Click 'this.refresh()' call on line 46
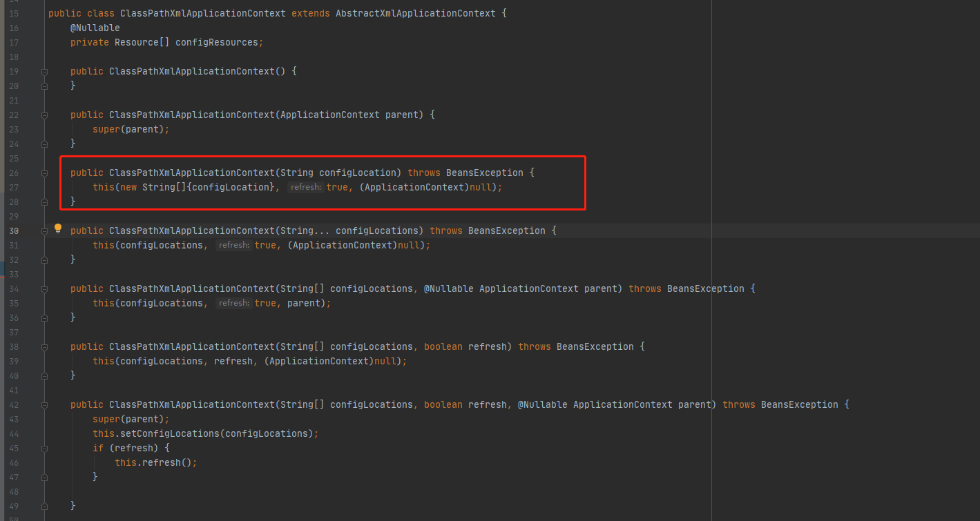Image resolution: width=980 pixels, height=521 pixels. 153,462
